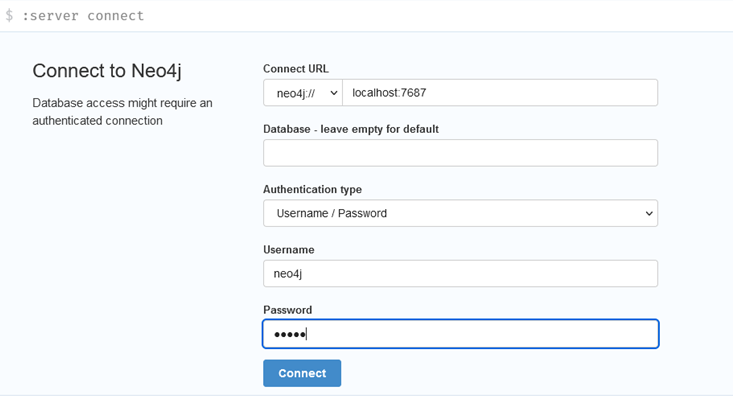Click the Password label
The image size is (733, 396).
tap(287, 310)
